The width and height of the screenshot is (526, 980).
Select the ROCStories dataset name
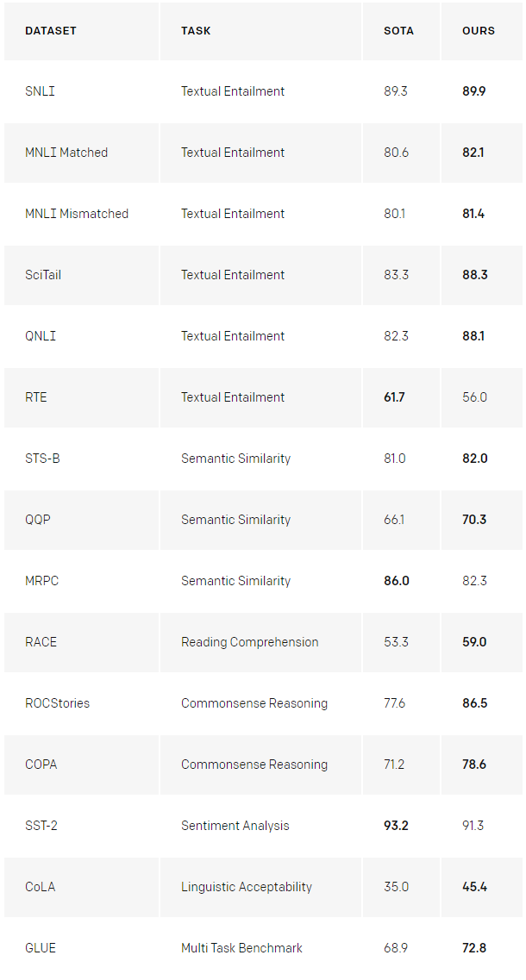[x=57, y=703]
